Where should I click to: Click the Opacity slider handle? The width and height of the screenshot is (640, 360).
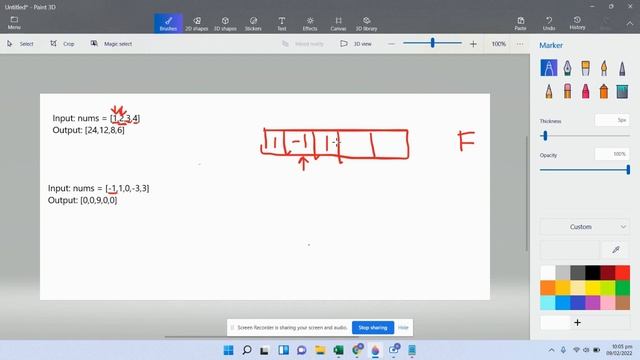628,169
